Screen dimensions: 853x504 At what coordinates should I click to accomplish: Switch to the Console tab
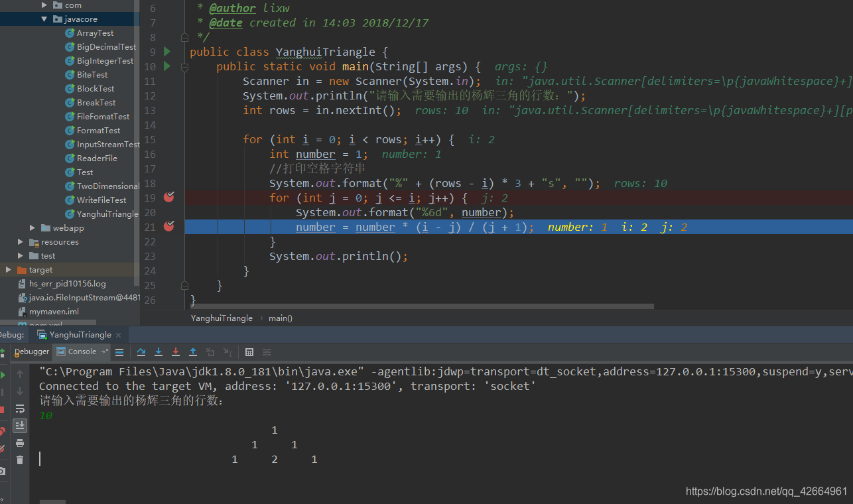point(82,351)
